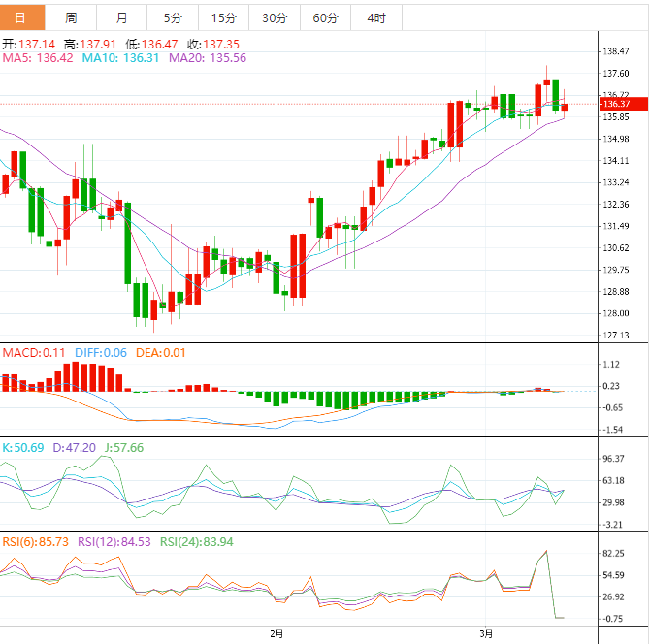Click the RSI(12):84.53 label
650x644 pixels.
[x=114, y=542]
